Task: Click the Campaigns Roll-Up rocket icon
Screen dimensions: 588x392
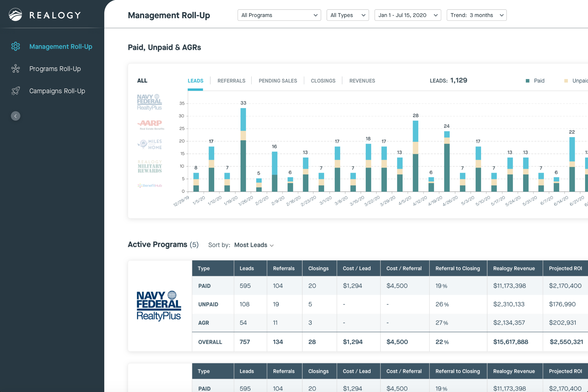Action: click(x=15, y=91)
